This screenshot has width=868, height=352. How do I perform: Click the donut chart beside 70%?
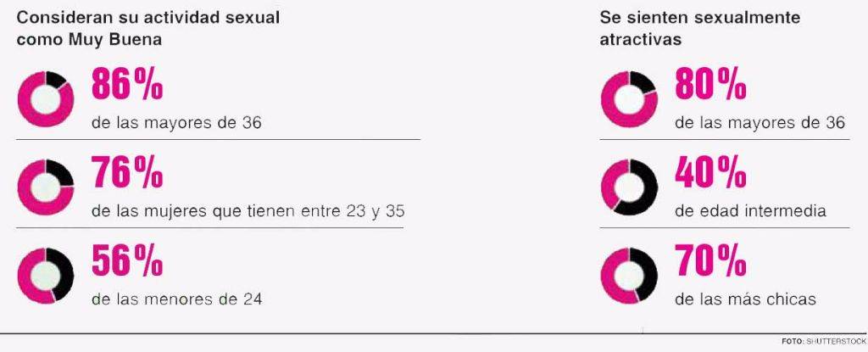pyautogui.click(x=629, y=276)
